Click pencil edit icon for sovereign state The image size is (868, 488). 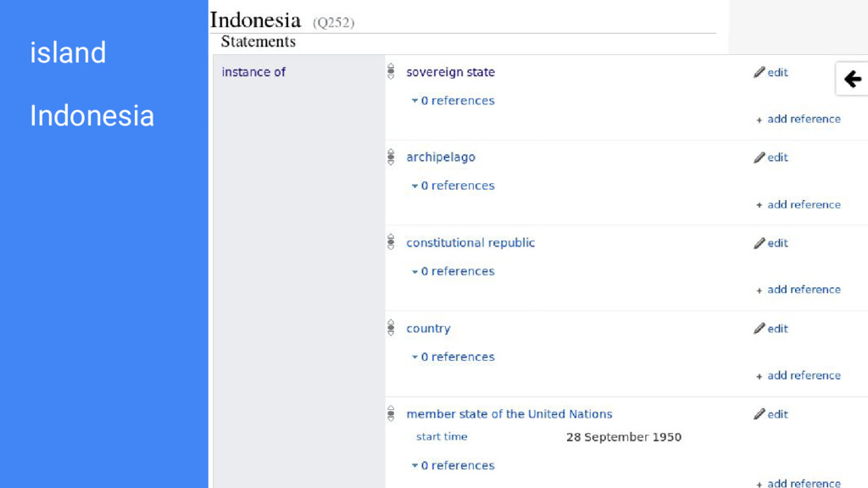759,73
